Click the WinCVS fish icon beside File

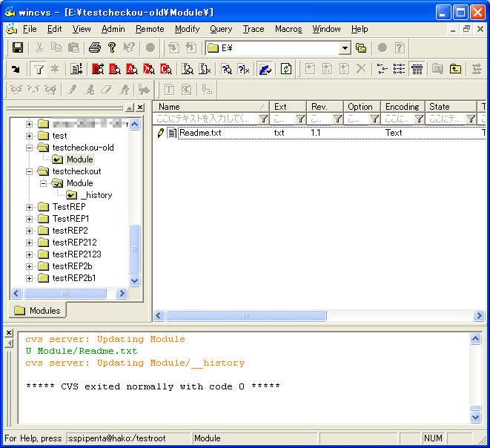(12, 29)
